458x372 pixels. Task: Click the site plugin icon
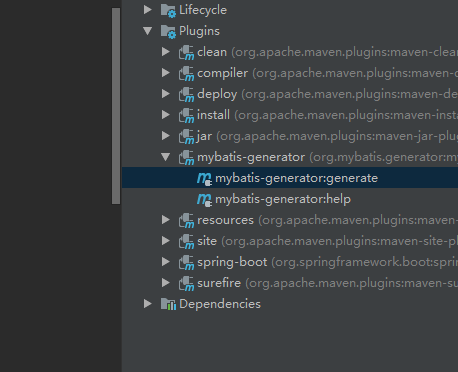point(186,242)
